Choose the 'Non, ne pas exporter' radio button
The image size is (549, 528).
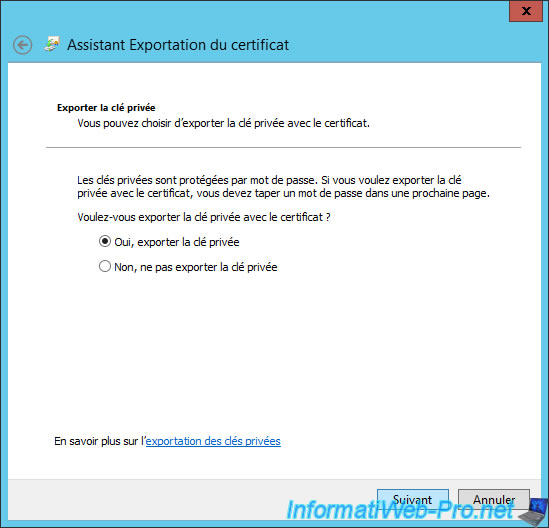[x=105, y=266]
